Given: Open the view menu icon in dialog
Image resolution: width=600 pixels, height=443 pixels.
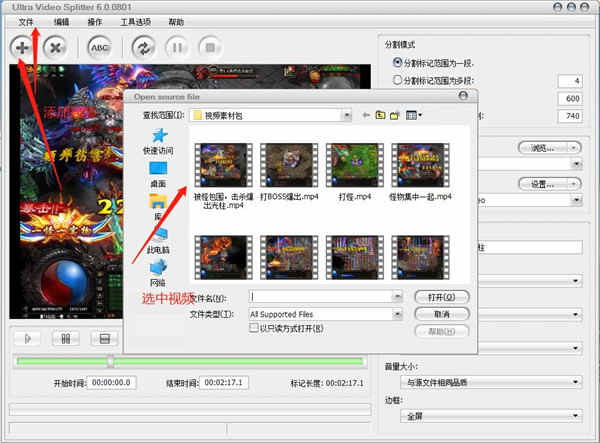Looking at the screenshot, I should click(x=413, y=115).
